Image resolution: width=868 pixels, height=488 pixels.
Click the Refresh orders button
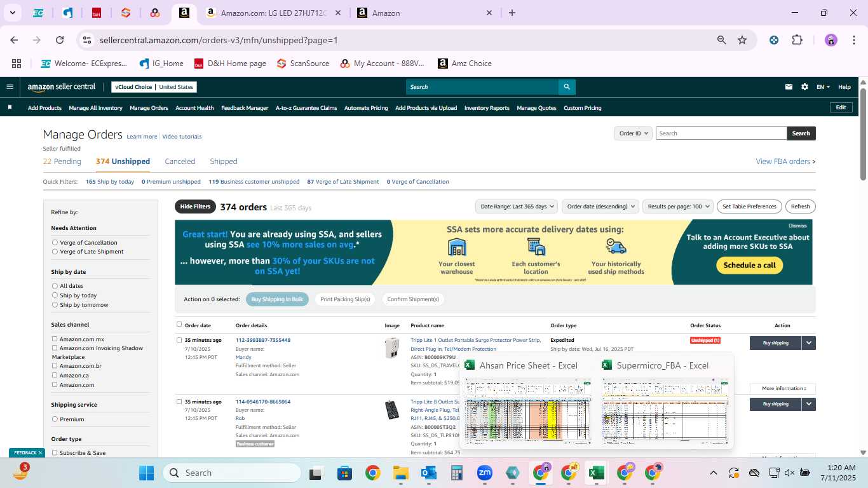(x=801, y=207)
